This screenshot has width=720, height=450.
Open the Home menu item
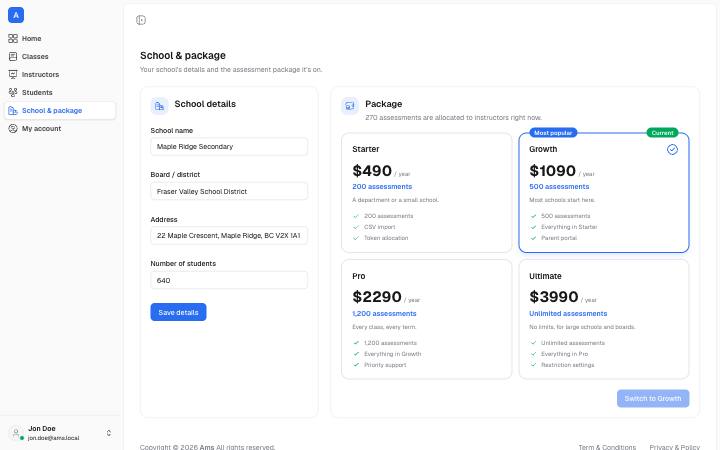point(60,39)
